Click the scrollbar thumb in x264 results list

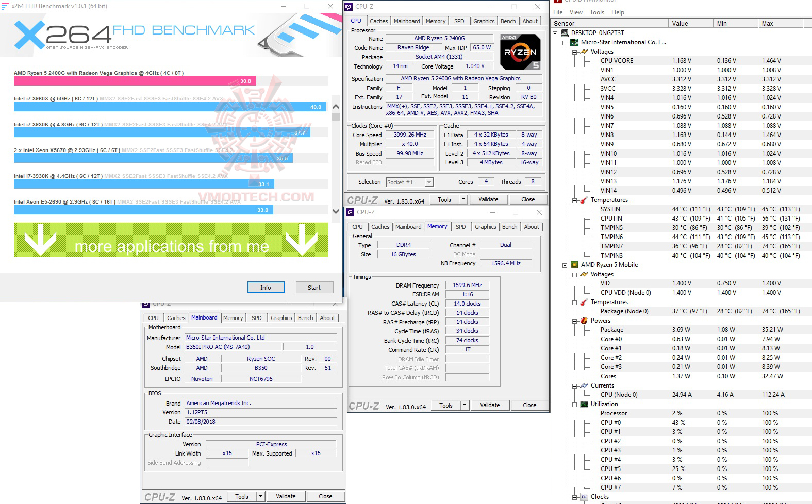tap(336, 116)
